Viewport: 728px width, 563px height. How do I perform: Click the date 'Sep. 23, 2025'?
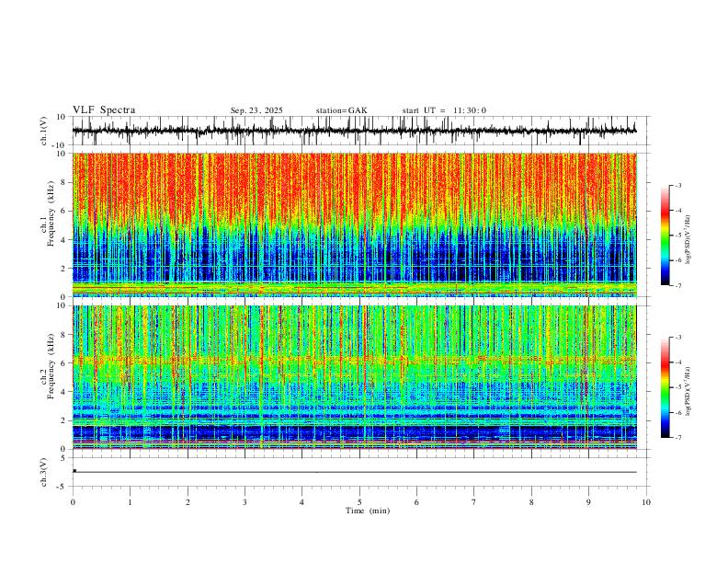coord(256,110)
